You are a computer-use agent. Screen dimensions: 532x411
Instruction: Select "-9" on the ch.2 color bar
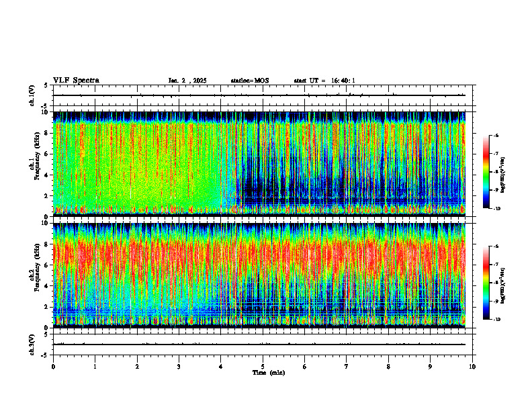point(496,301)
